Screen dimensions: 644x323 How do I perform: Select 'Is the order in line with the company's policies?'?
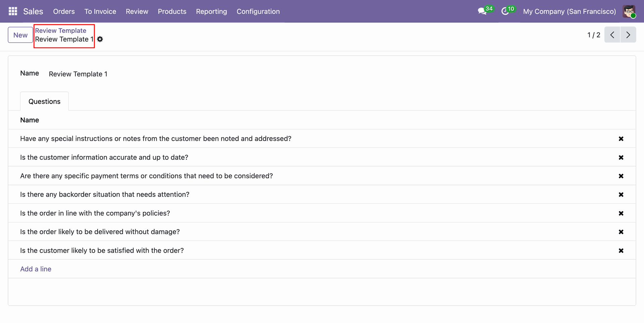point(95,213)
